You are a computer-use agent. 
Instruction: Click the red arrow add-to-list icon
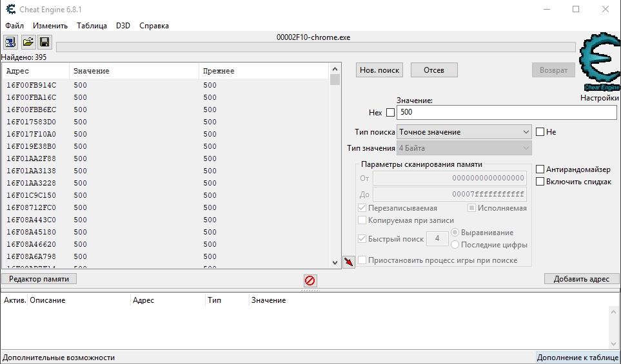click(x=348, y=262)
